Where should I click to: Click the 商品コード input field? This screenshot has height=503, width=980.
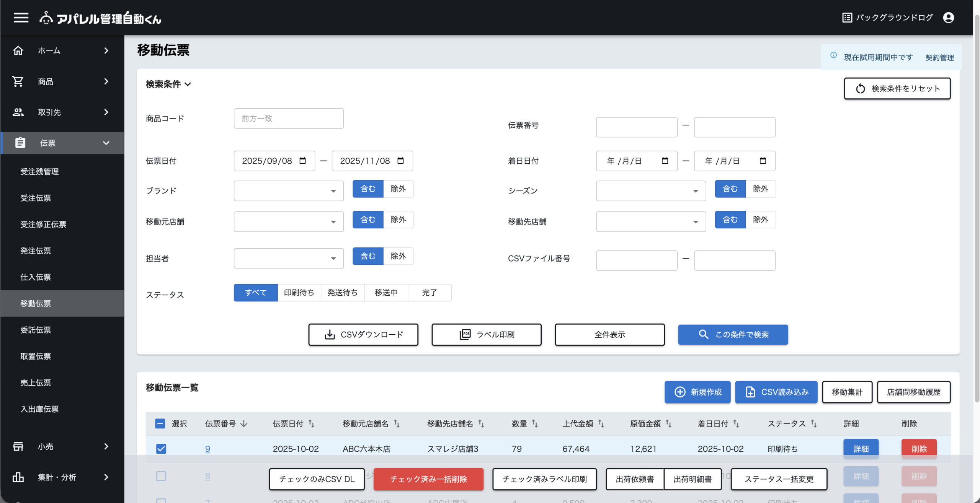pyautogui.click(x=289, y=119)
